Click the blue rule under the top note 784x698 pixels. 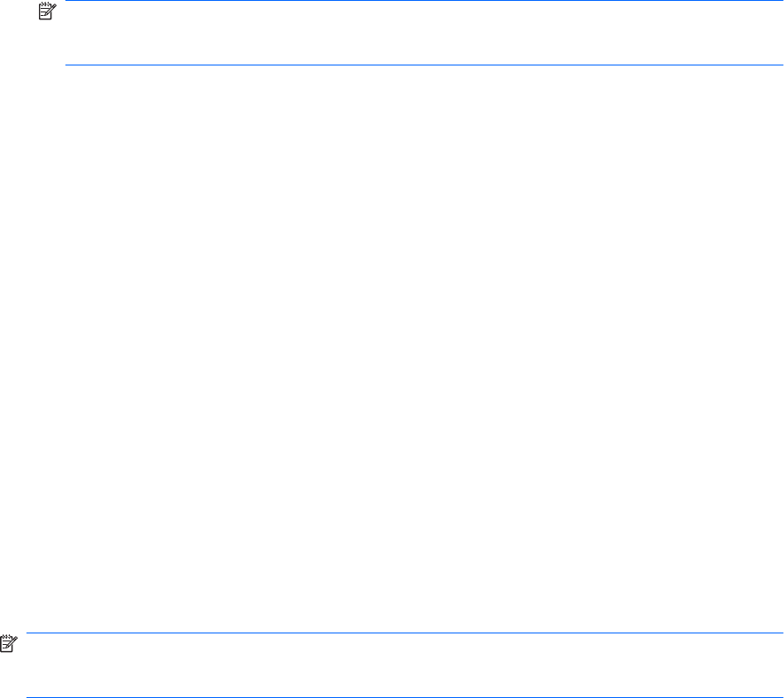click(x=424, y=65)
